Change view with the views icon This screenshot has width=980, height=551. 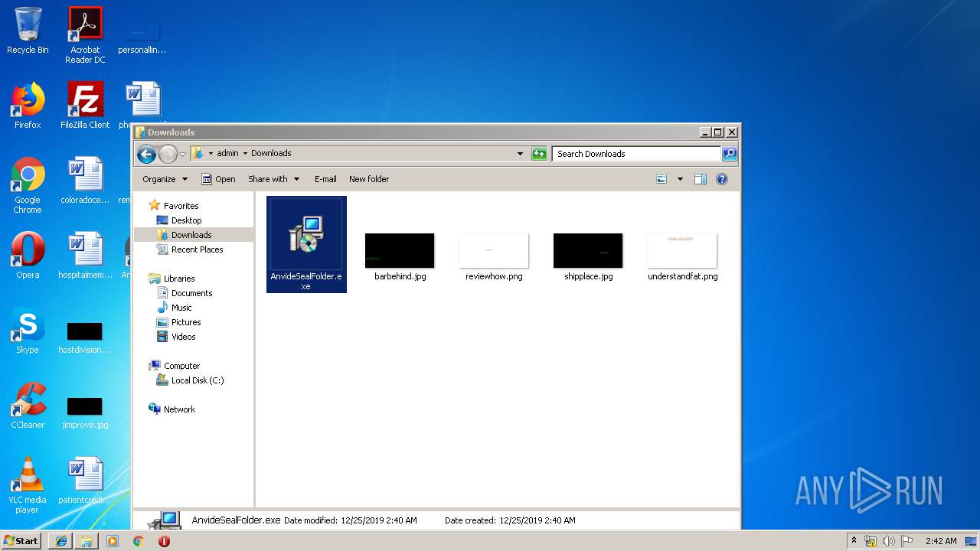coord(661,179)
